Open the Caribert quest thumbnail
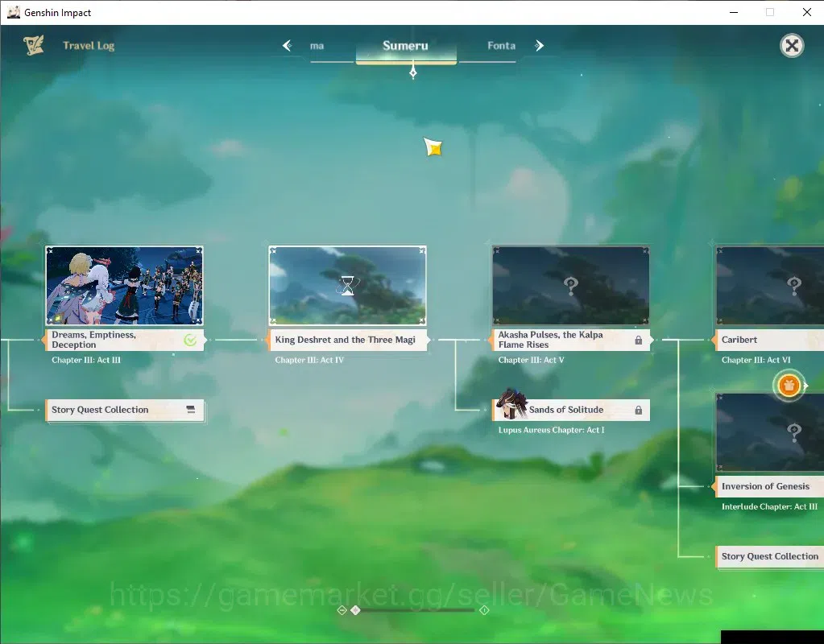The width and height of the screenshot is (824, 644). [x=770, y=286]
